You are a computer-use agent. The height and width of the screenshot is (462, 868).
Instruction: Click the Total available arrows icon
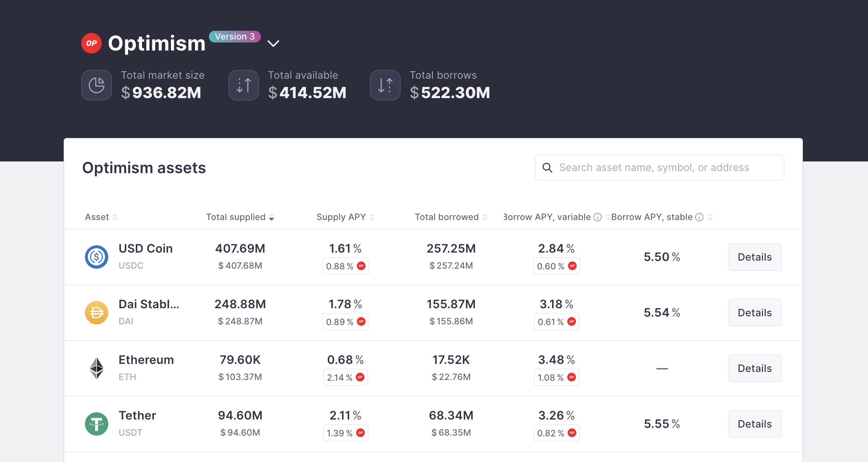tap(244, 85)
